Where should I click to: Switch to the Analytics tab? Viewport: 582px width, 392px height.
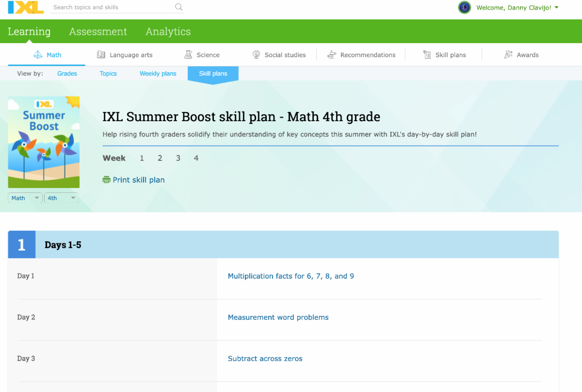coord(168,31)
